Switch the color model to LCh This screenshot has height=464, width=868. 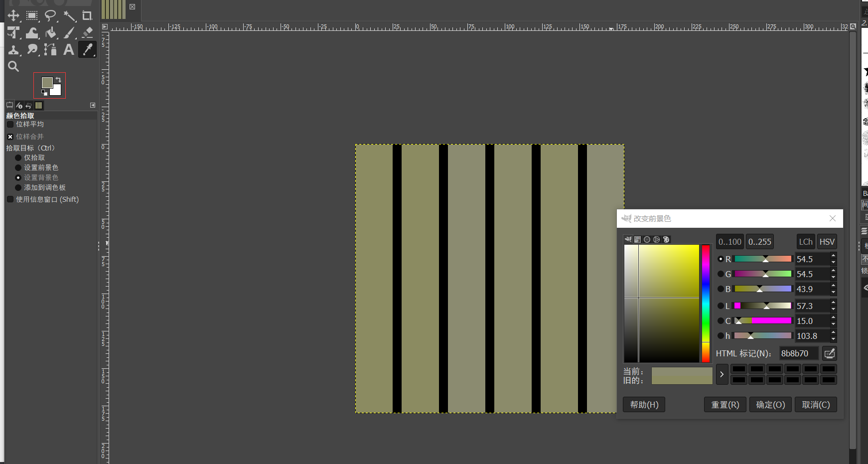click(x=806, y=242)
